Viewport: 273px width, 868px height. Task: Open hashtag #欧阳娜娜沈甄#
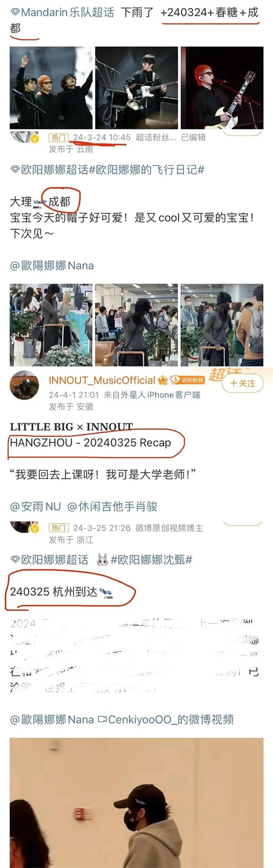[151, 560]
